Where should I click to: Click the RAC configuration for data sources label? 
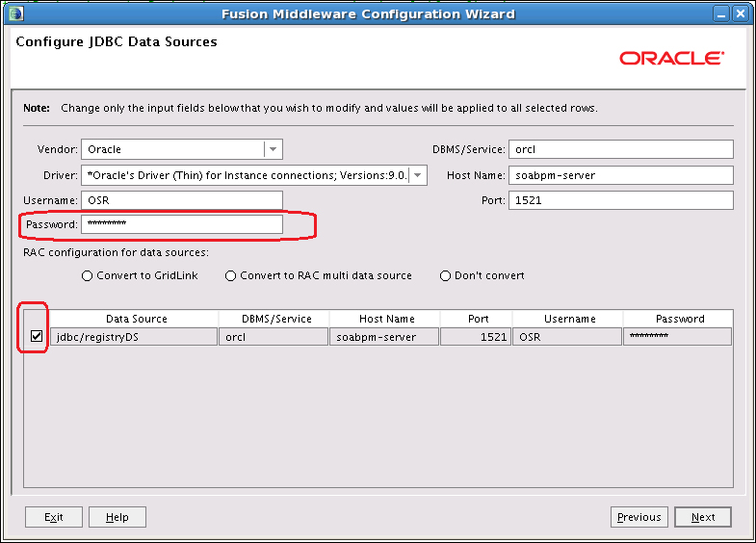116,252
